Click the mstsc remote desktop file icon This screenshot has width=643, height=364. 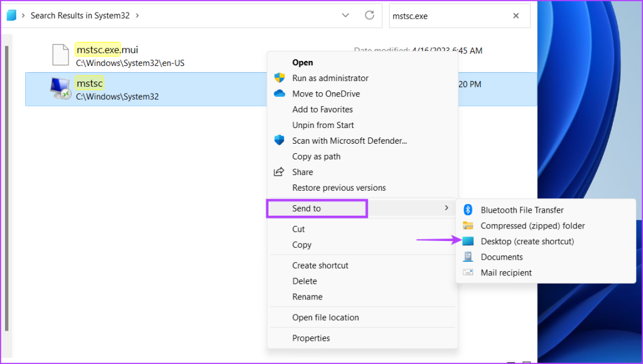click(60, 88)
